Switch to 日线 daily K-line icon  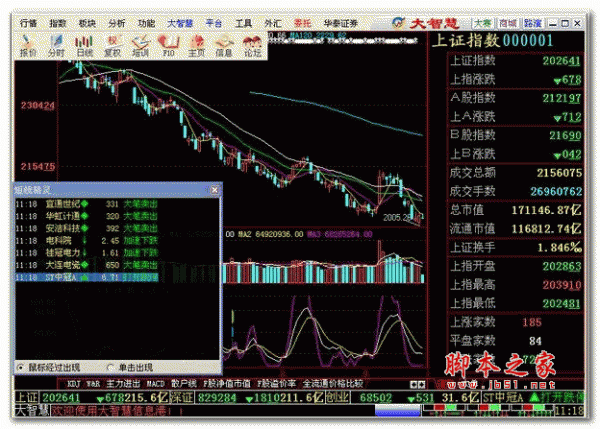84,46
